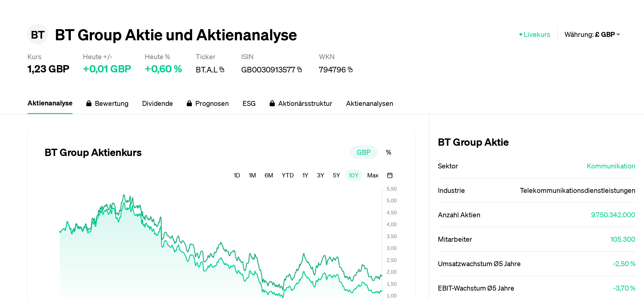This screenshot has height=300, width=644.
Task: Copy the ISIN GB0030913577
Action: pos(299,70)
